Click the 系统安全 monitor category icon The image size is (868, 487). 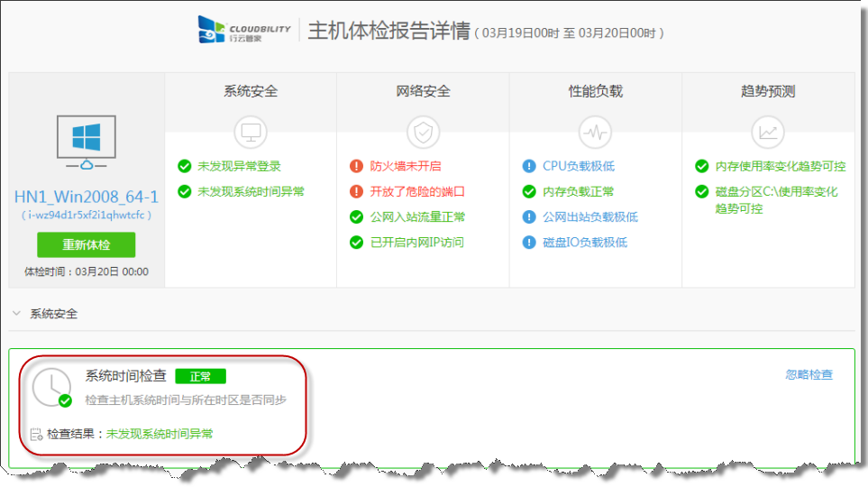click(x=251, y=132)
